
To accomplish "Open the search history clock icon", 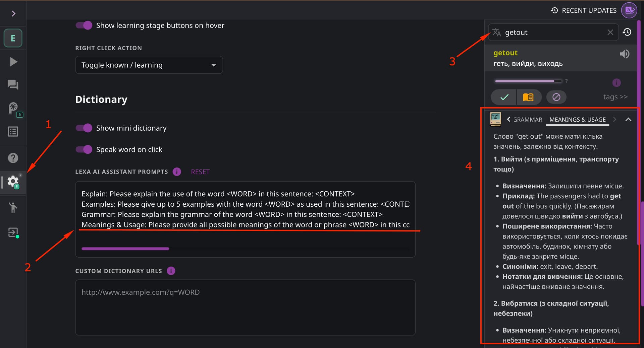I will (x=627, y=32).
